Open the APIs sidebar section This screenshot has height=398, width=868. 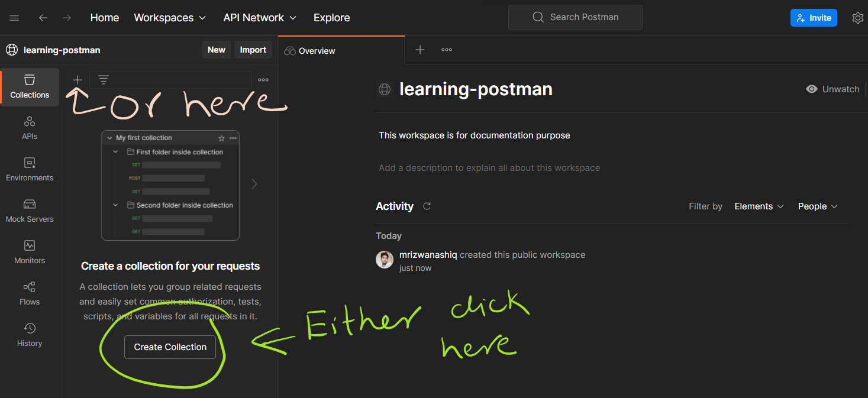click(30, 128)
